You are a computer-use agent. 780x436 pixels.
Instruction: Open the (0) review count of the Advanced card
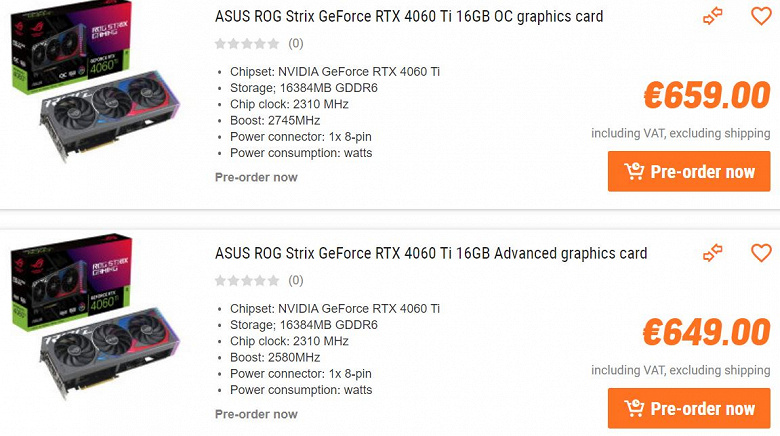tap(296, 281)
